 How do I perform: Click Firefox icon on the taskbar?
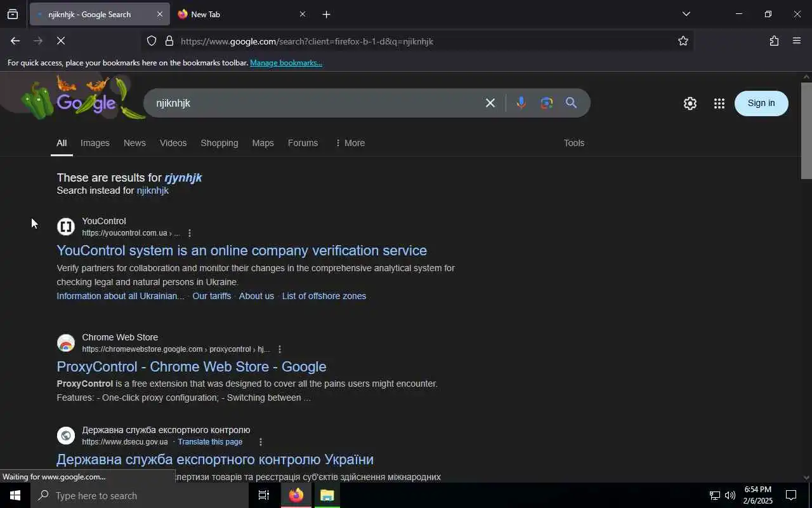pos(296,495)
